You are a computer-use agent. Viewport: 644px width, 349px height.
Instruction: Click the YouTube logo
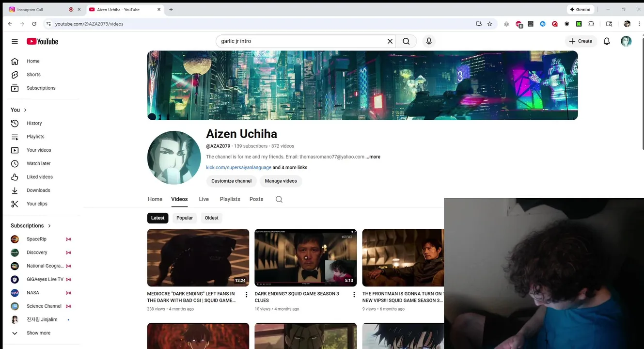tap(42, 41)
